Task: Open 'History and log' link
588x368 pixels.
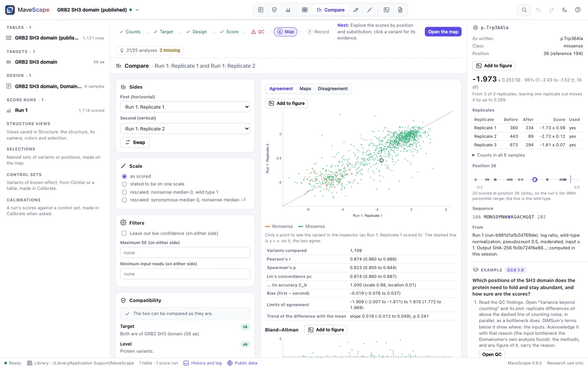Action: click(203, 363)
